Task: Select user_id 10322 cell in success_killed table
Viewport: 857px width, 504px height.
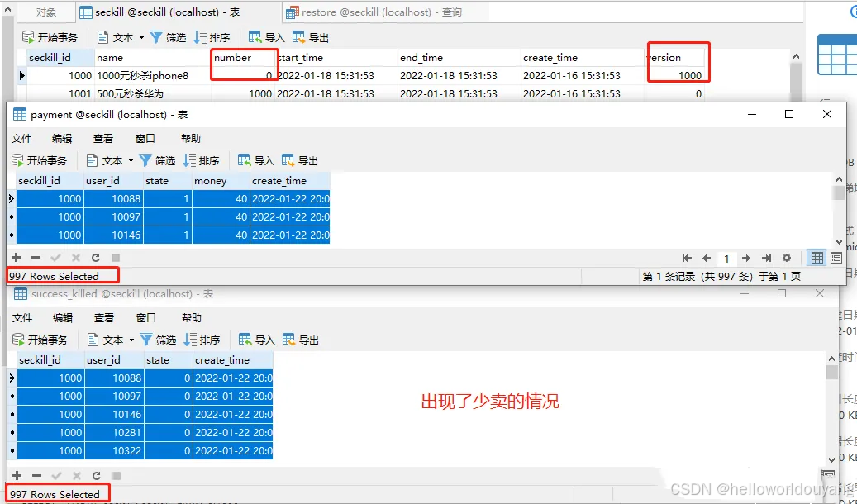Action: pos(114,451)
